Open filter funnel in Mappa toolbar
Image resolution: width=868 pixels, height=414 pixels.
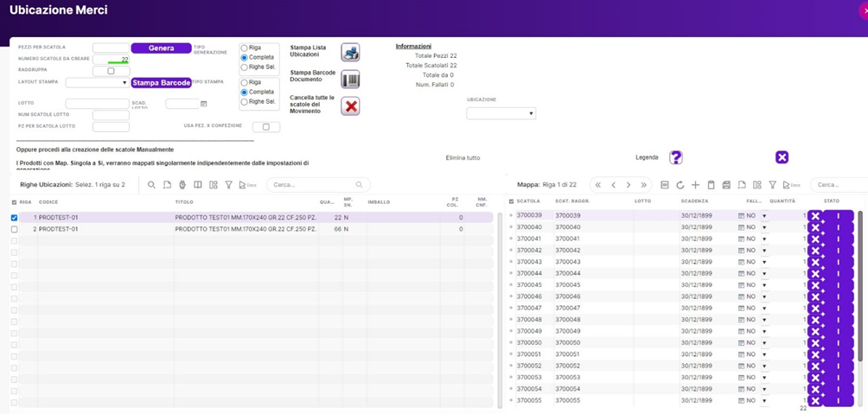[772, 185]
